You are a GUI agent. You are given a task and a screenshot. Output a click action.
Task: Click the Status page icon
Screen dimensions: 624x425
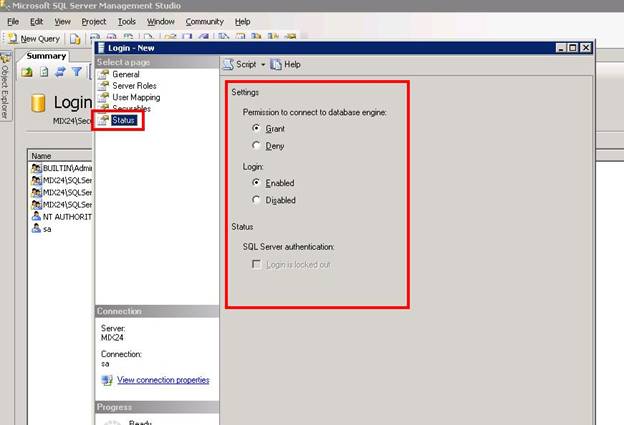pyautogui.click(x=103, y=120)
